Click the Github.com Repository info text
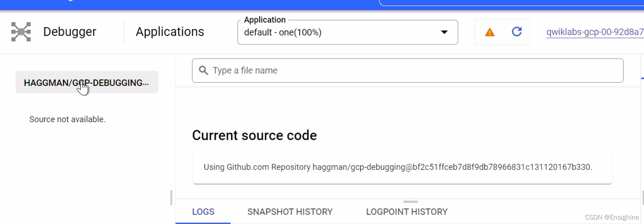Viewport: 644px width, 224px height. coord(398,167)
